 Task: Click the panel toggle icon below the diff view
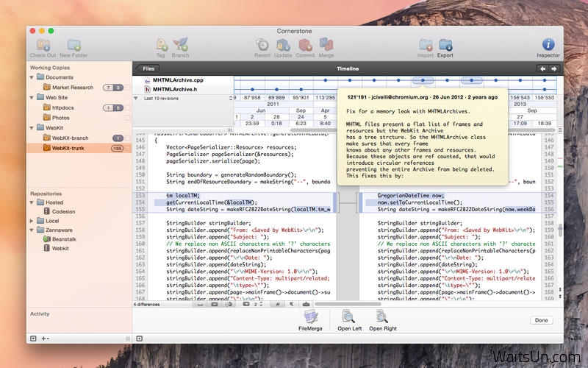(x=140, y=339)
